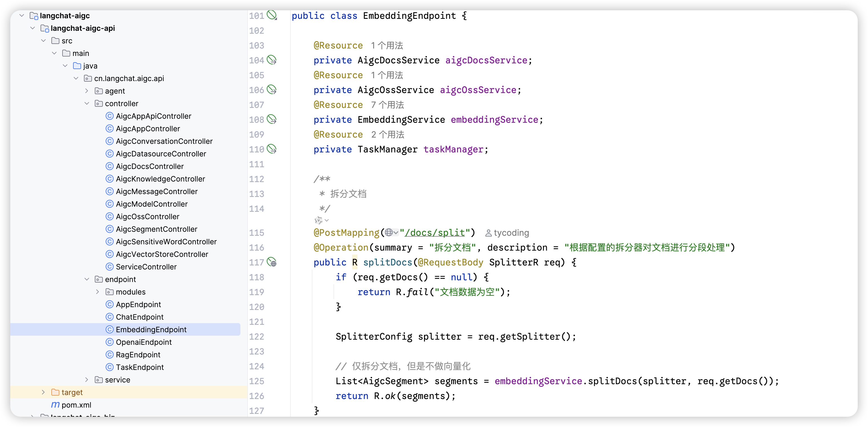This screenshot has height=427, width=868.
Task: Collapse the controller folder
Action: 87,103
